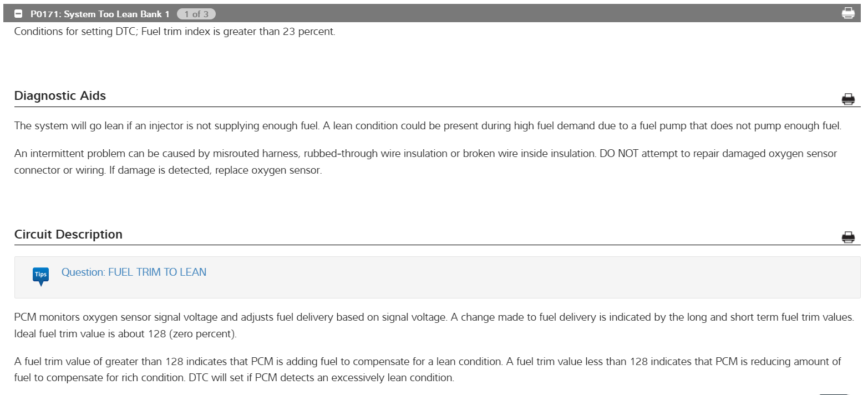Collapse the P0171 section with minus icon
868x395 pixels.
18,14
